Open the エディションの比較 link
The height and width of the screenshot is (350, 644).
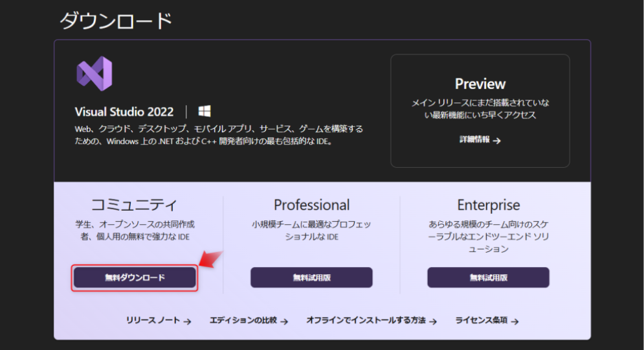[249, 320]
